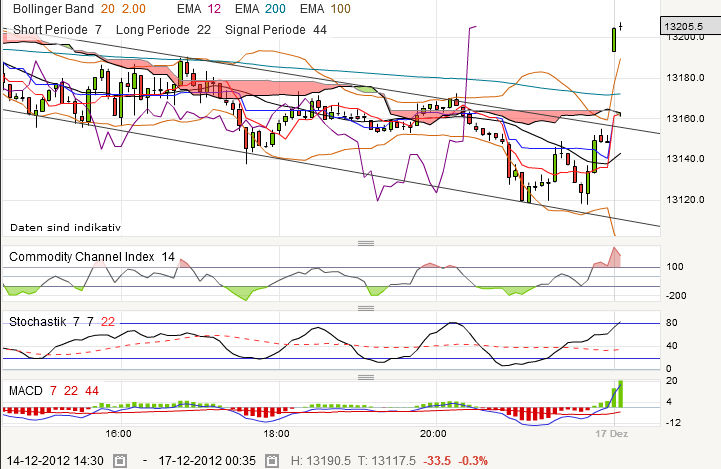Click the 13180.0 price axis label

tap(686, 78)
